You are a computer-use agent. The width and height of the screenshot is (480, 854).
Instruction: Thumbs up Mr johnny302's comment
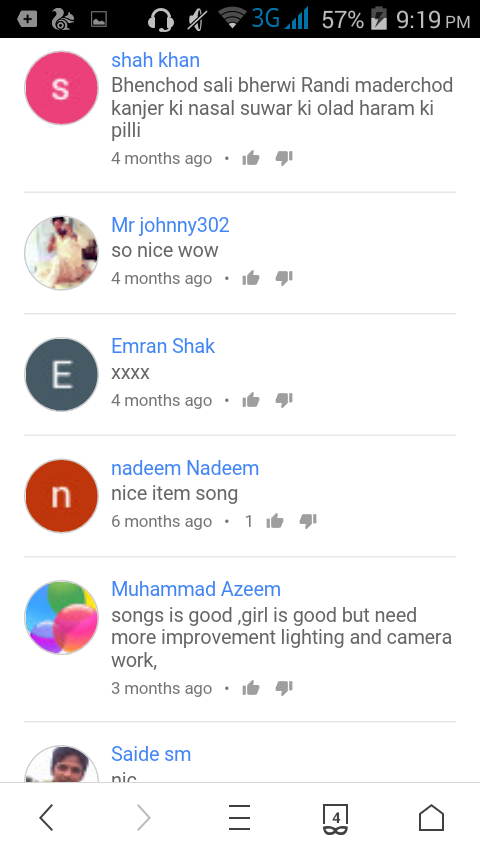[x=251, y=278]
